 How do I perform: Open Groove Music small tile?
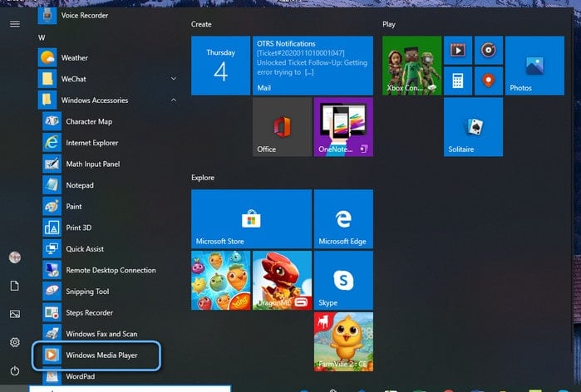(489, 50)
